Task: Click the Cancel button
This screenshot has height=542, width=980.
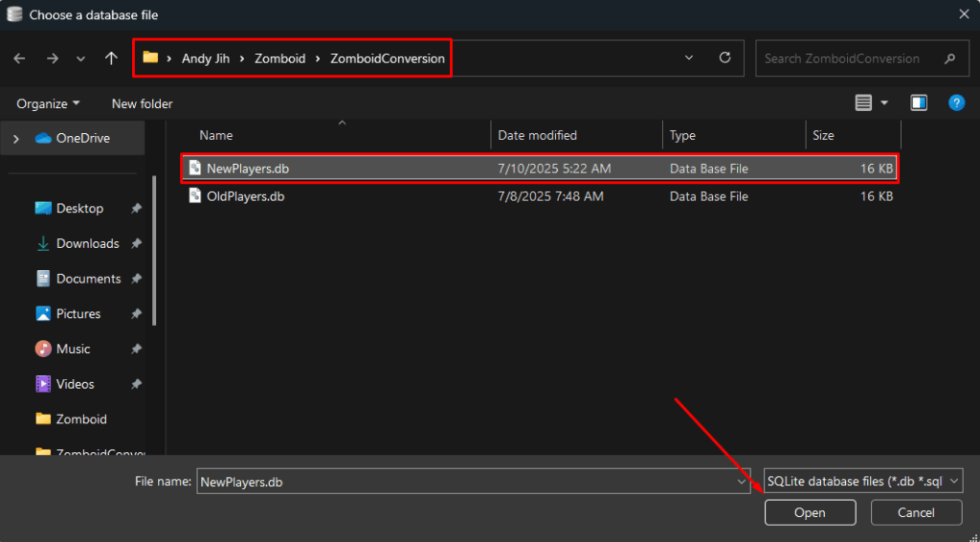Action: (916, 512)
